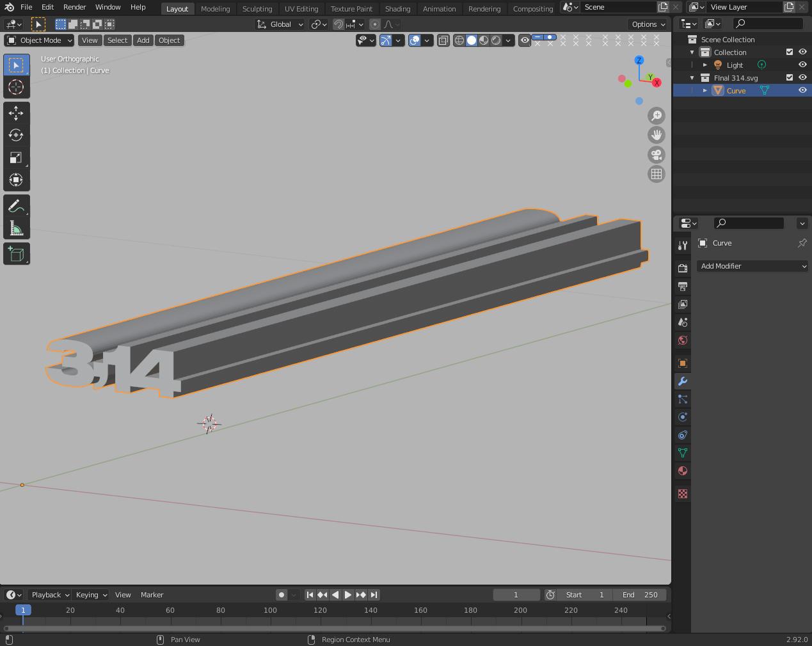Switch to the Shading workspace tab
This screenshot has height=646, width=812.
pyautogui.click(x=397, y=8)
